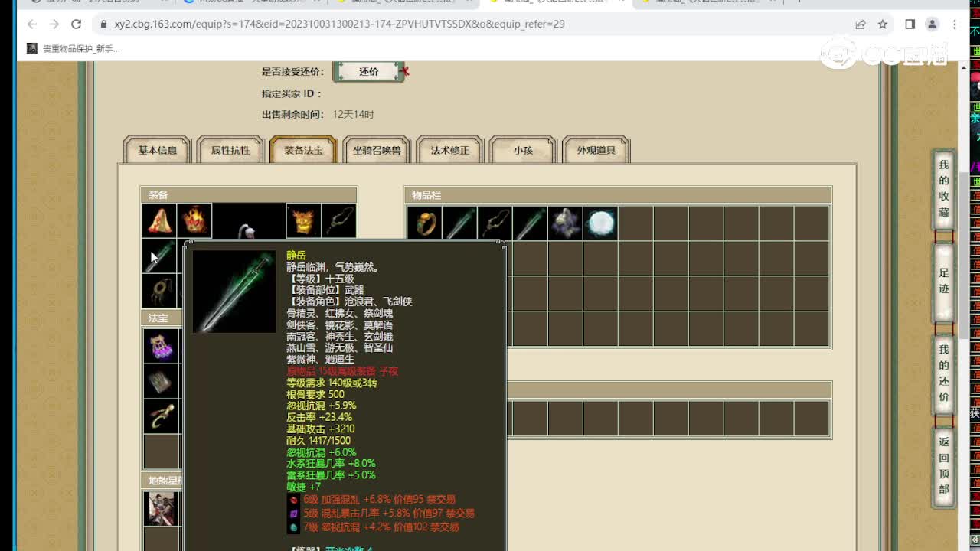Click the 出售剩余时间 12天14时 text
Image resolution: width=980 pixels, height=551 pixels.
click(318, 115)
